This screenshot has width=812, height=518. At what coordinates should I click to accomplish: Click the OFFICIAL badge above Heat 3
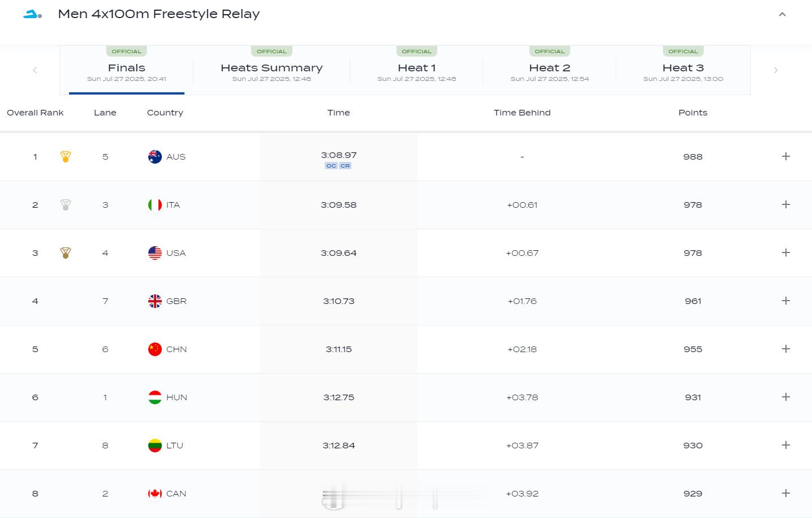[x=683, y=52]
